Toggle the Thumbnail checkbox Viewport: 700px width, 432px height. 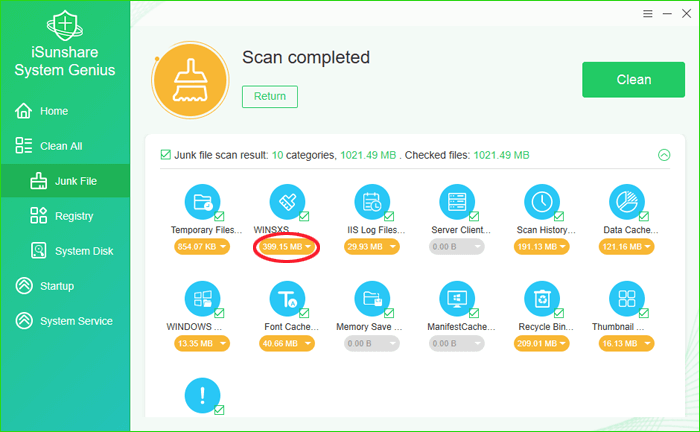point(643,313)
